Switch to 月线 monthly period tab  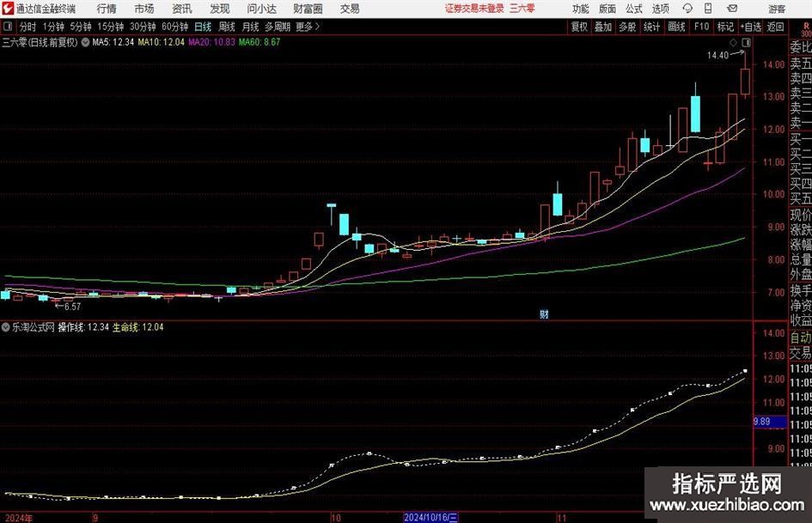click(x=250, y=27)
